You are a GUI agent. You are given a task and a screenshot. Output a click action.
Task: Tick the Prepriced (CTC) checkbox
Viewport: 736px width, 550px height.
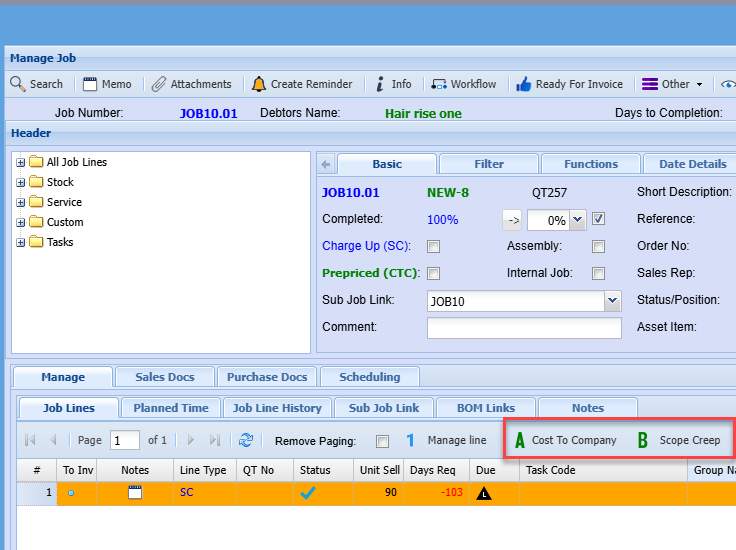click(x=434, y=273)
